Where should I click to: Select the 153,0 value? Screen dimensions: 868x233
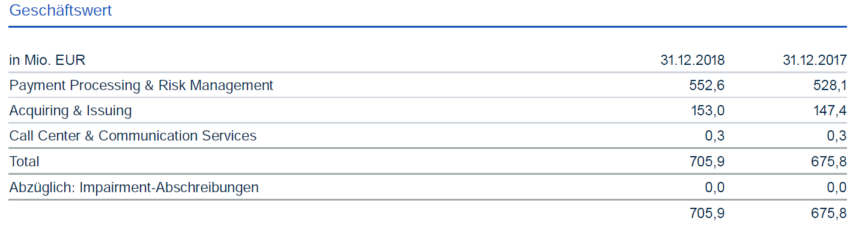pyautogui.click(x=707, y=111)
